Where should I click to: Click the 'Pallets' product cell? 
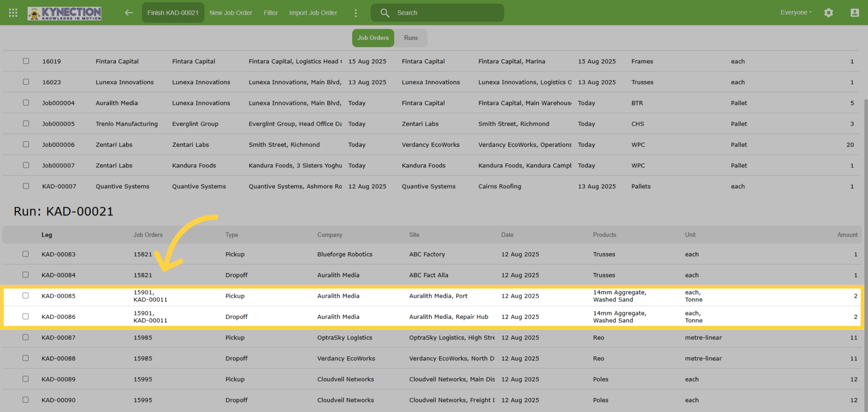tap(641, 186)
